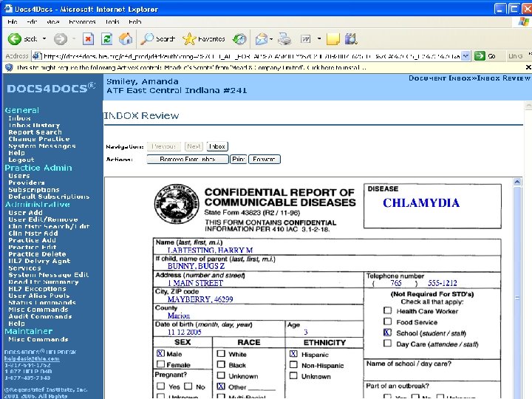Click the yellow Discuss note icon
This screenshot has height=399, width=532.
(x=332, y=39)
